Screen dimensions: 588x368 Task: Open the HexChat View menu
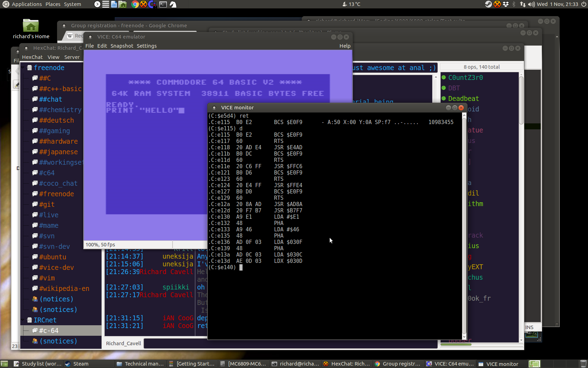pyautogui.click(x=54, y=57)
